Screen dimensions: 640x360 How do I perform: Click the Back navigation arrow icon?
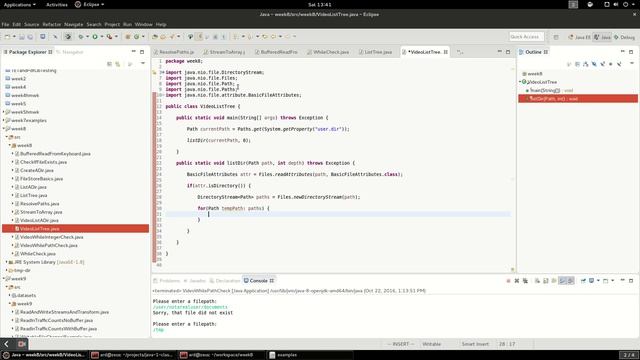click(x=273, y=37)
